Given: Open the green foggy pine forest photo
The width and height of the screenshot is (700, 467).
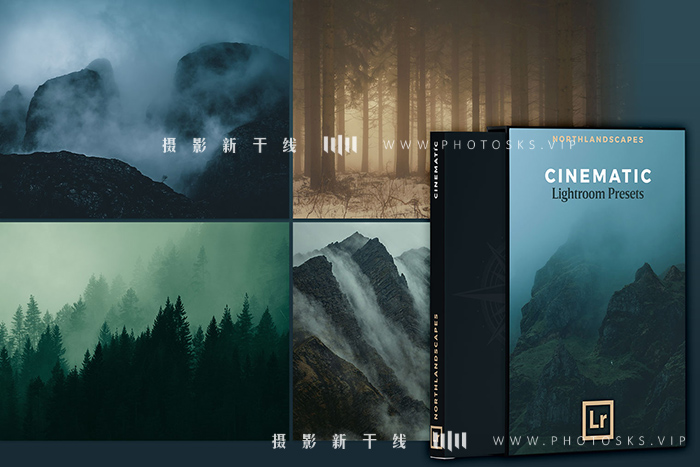Looking at the screenshot, I should point(144,331).
